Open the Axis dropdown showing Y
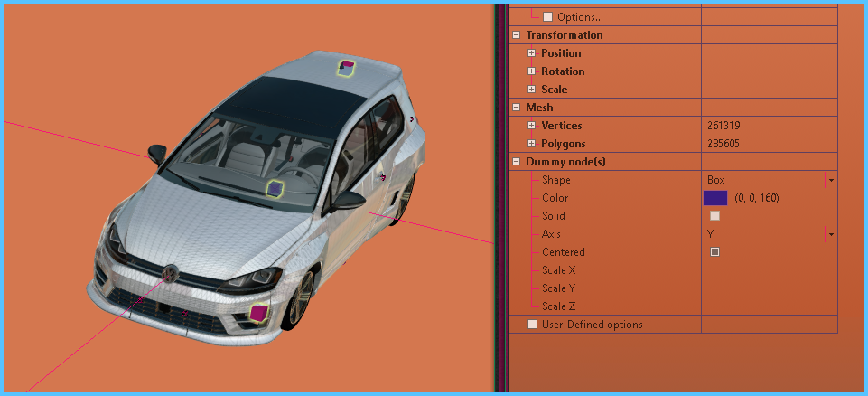The height and width of the screenshot is (396, 868). point(831,234)
